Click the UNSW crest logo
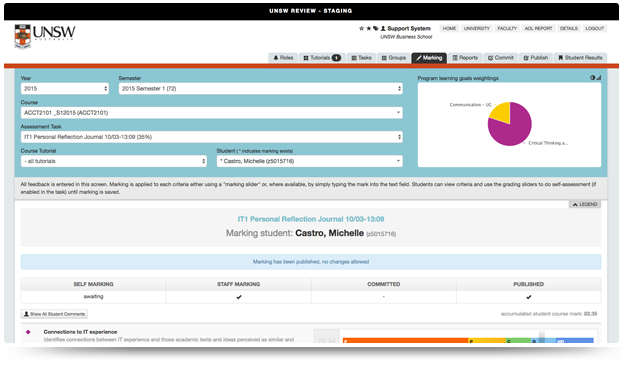 [23, 36]
